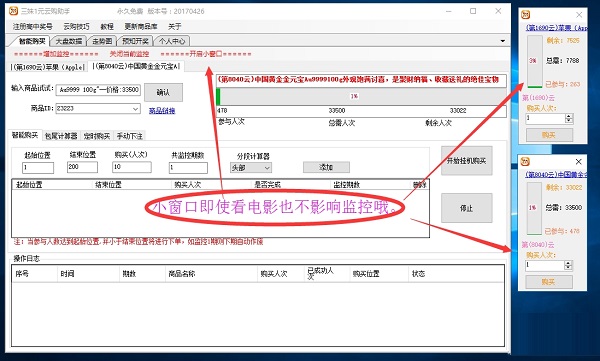The image size is (600, 361).
Task: Click the 共监控期数 input field
Action: click(188, 168)
